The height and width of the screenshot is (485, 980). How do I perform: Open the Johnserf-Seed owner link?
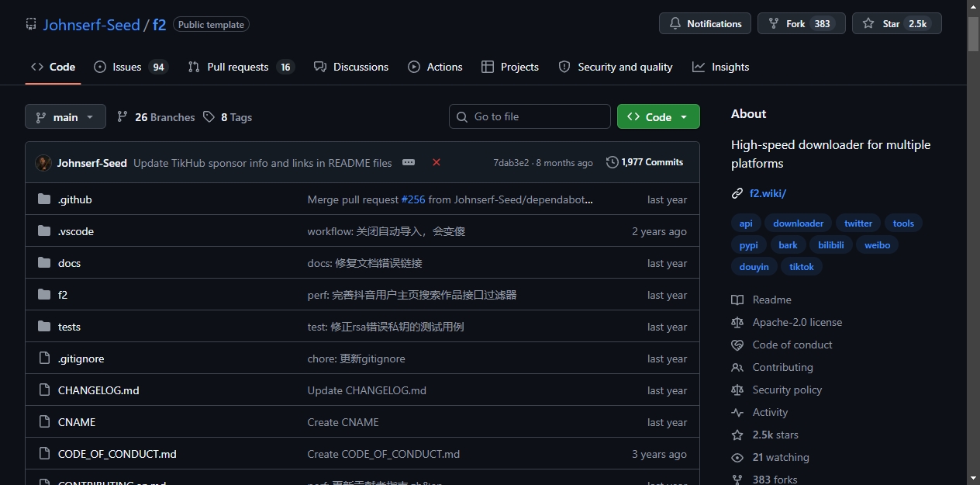click(91, 24)
